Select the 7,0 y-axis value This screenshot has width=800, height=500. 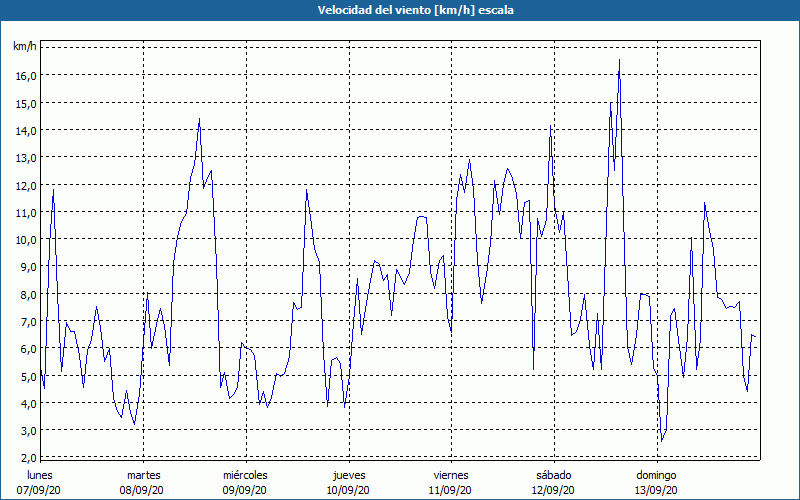tap(29, 321)
